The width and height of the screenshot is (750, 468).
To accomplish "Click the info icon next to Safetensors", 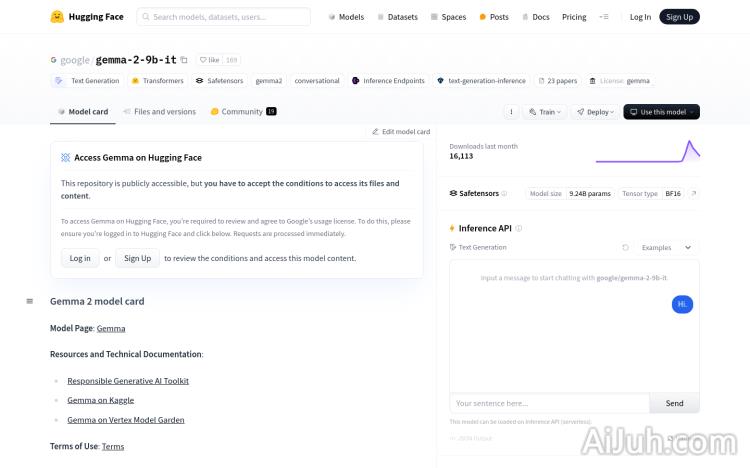I will (x=504, y=193).
